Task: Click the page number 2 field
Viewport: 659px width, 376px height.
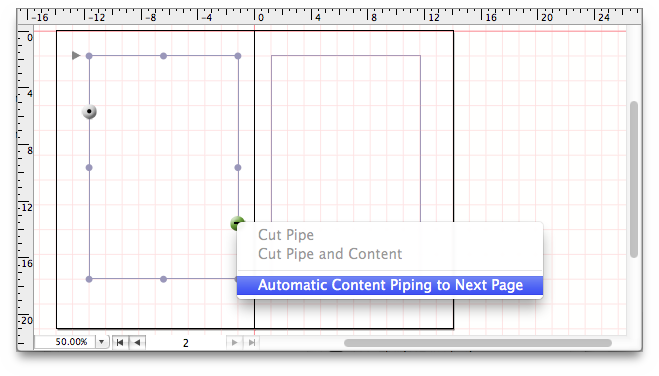Action: click(x=186, y=343)
